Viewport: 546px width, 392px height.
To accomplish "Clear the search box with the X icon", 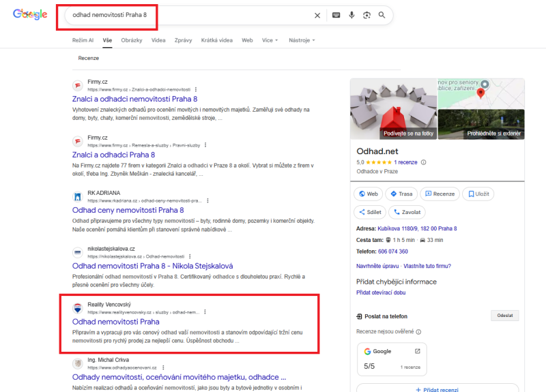I will pyautogui.click(x=317, y=15).
